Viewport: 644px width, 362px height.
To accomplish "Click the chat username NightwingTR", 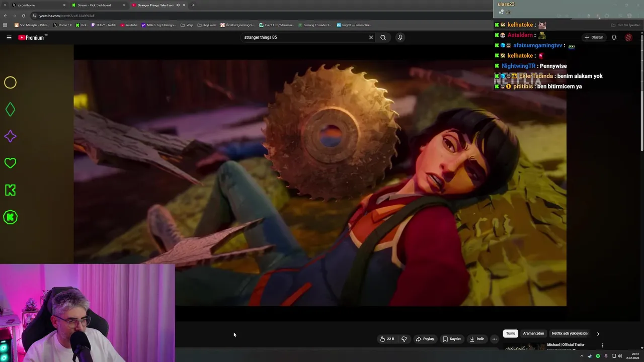I will coord(519,66).
